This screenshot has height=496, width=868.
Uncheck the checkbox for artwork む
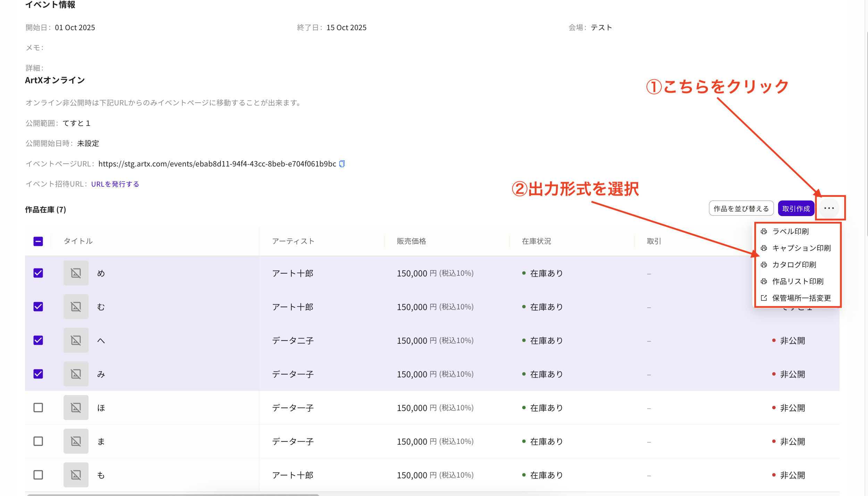coord(38,307)
